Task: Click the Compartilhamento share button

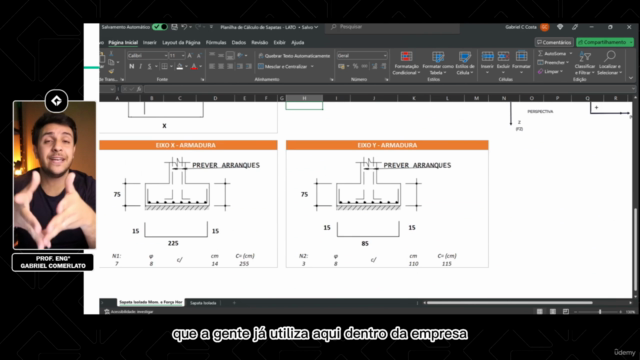Action: pos(604,42)
